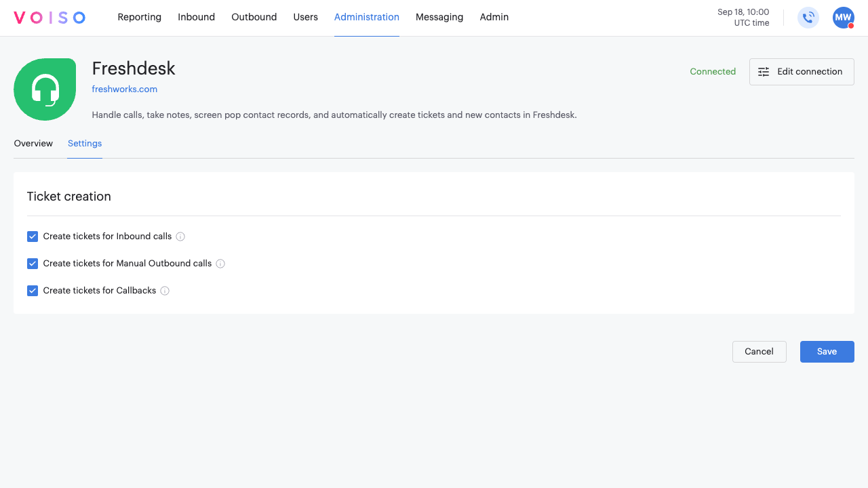
Task: Open the MW user avatar menu
Action: pyautogui.click(x=843, y=18)
